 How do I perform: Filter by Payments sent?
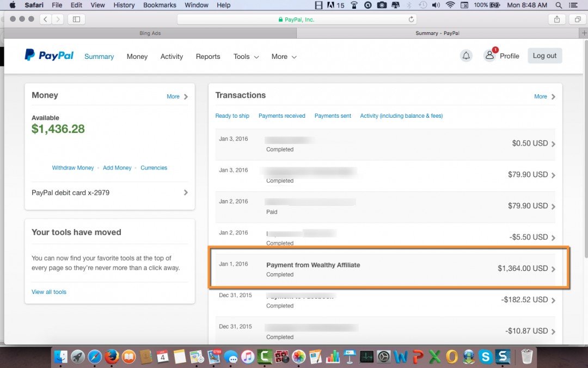point(333,116)
